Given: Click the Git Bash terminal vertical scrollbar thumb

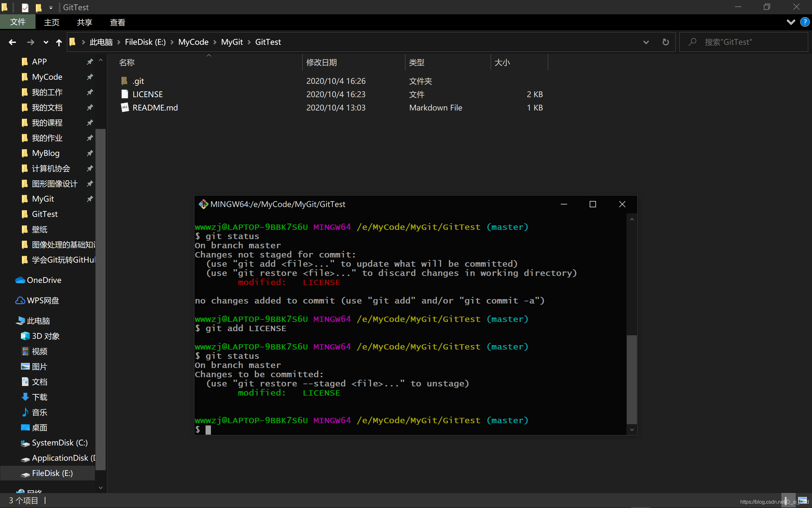Looking at the screenshot, I should pyautogui.click(x=632, y=379).
